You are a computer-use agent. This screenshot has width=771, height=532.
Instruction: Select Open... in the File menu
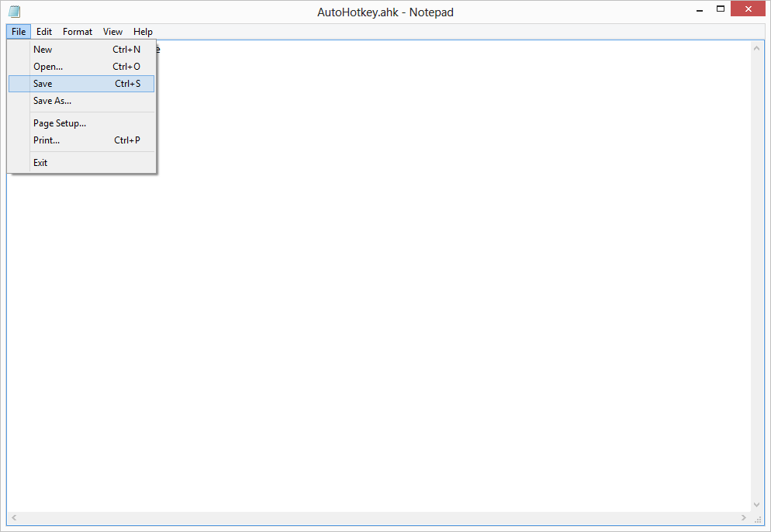coord(81,67)
